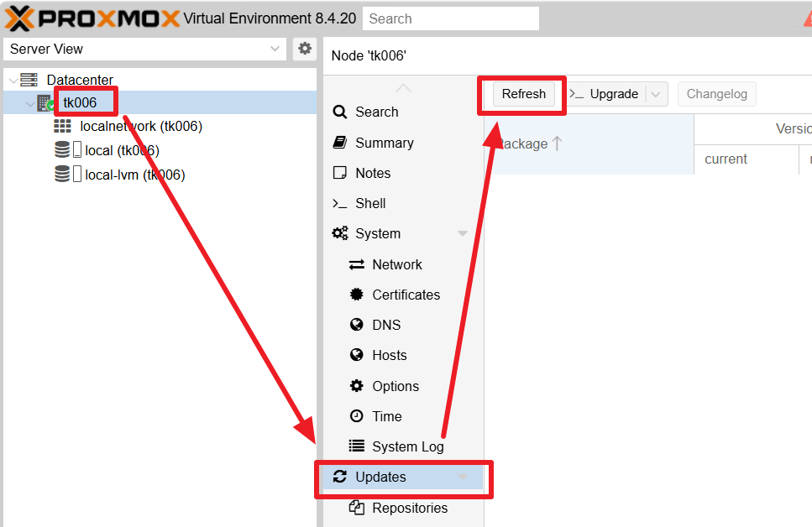Image resolution: width=812 pixels, height=527 pixels.
Task: Open the Options menu item
Action: click(x=403, y=386)
